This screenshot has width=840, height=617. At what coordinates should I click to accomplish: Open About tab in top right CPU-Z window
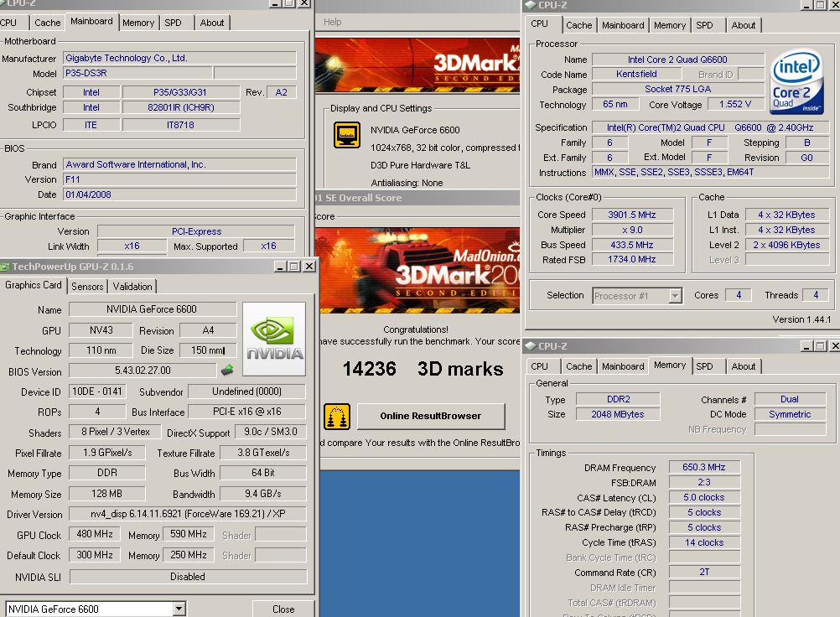[x=744, y=25]
